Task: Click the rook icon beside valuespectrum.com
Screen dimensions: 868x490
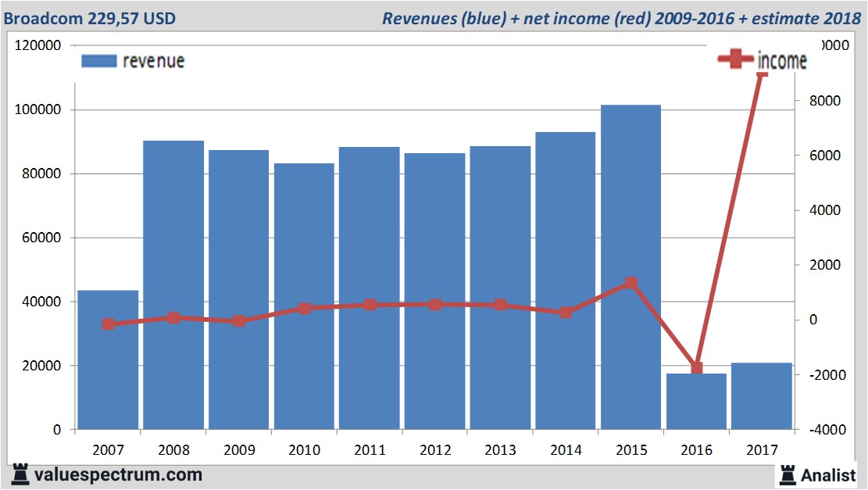Action: click(x=20, y=474)
